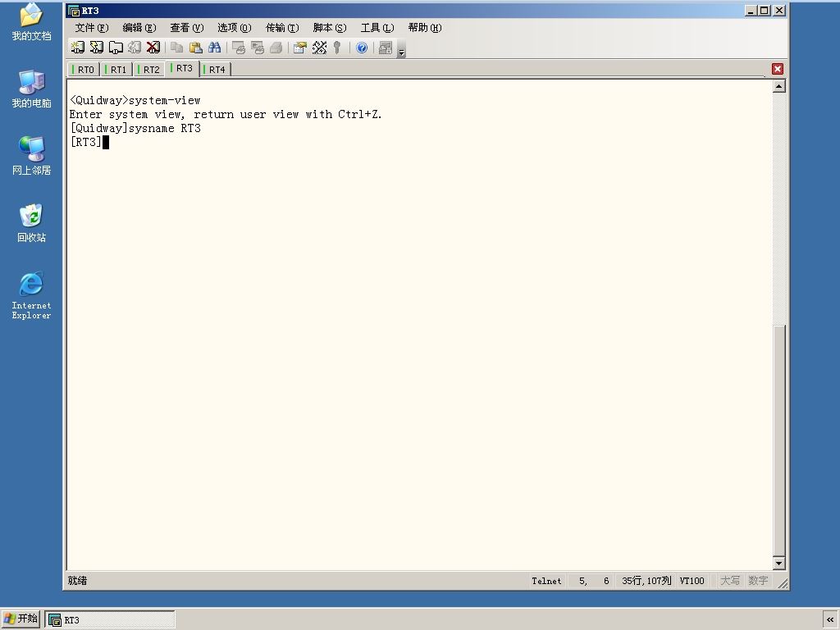Screen dimensions: 840x630
Task: Minimize the RT3 SecureCRT window
Action: coord(751,10)
